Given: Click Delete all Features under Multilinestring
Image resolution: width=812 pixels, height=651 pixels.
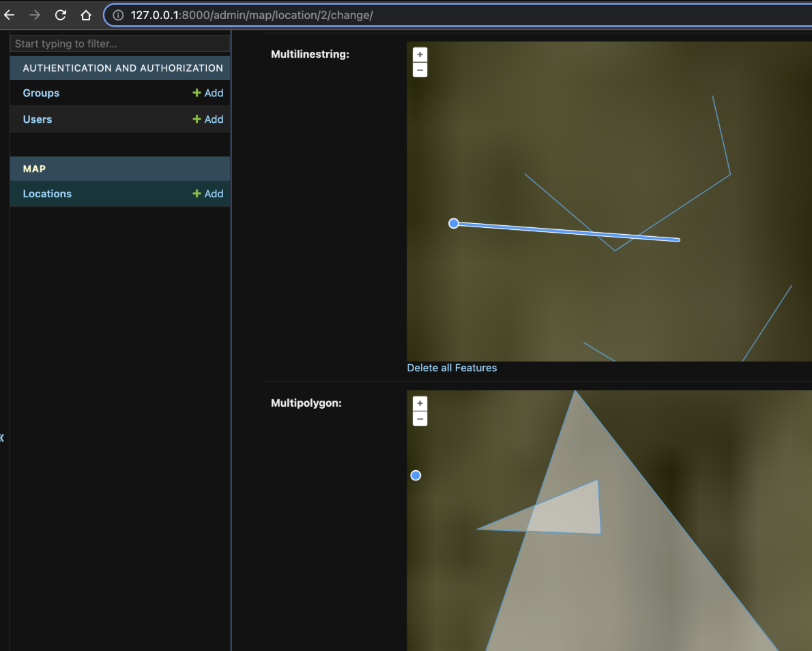Looking at the screenshot, I should (x=452, y=368).
